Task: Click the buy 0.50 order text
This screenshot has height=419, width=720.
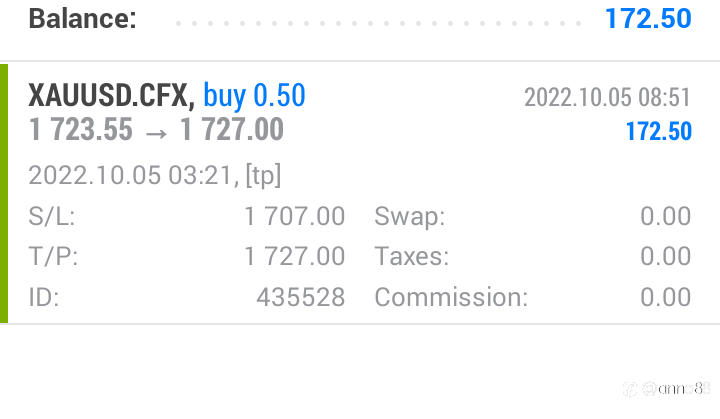Action: [254, 96]
